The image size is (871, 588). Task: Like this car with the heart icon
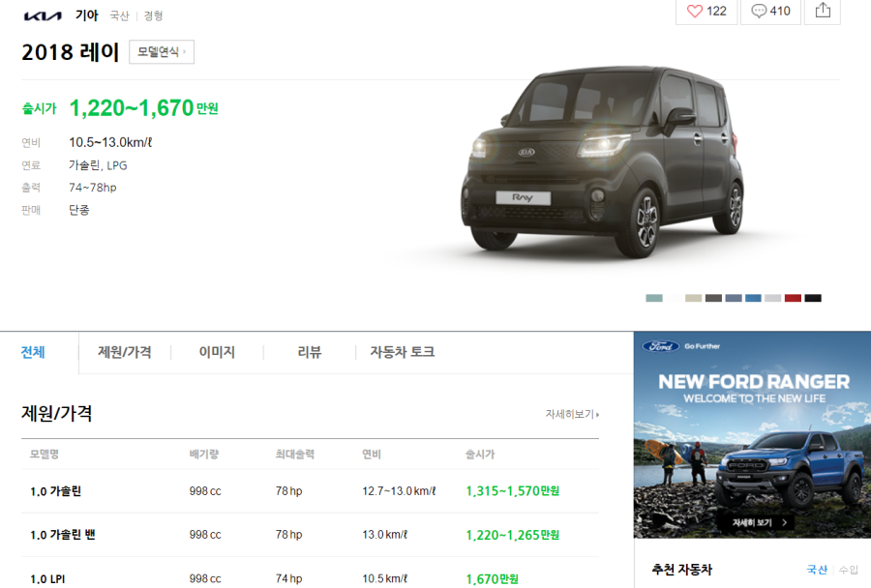coord(694,11)
